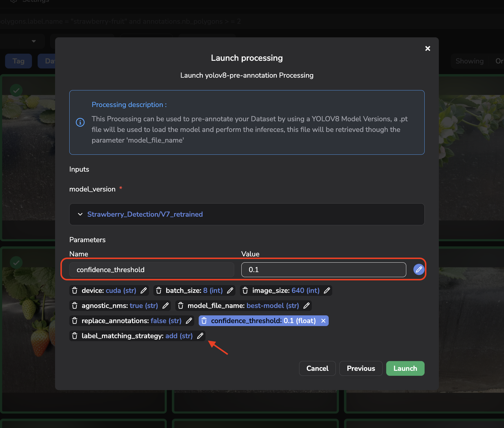Open the dropdown arrow behind the dialog at top left
The width and height of the screenshot is (504, 428).
34,41
